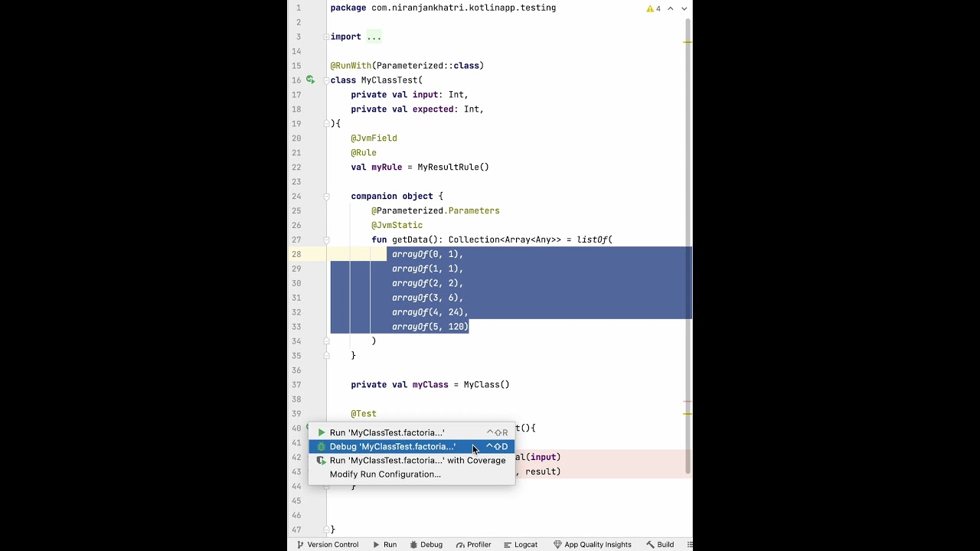This screenshot has width=980, height=551.
Task: Click fold end marker on line 34
Action: pos(326,341)
